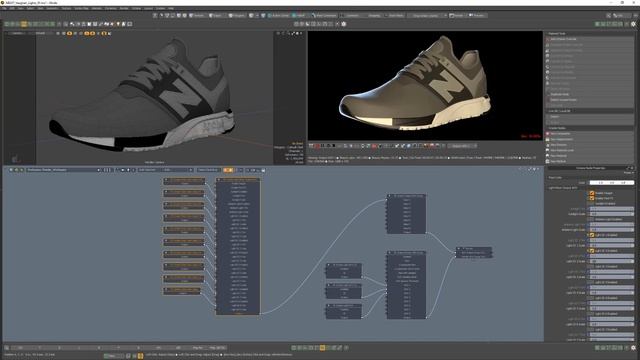Click the icon at the far left of the bottom bar
Image resolution: width=640 pixels, height=360 pixels.
tap(7, 348)
